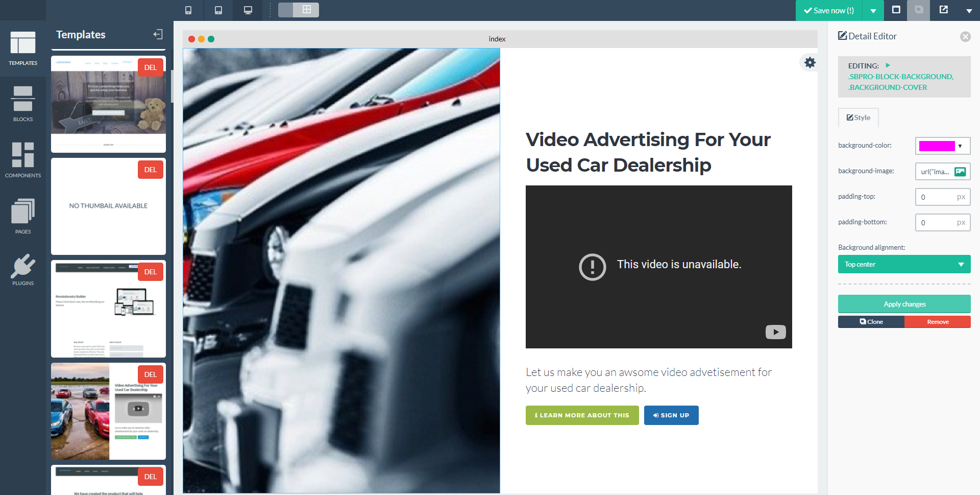Click the padding-top input field
Screen dimensions: 980x495
937,197
